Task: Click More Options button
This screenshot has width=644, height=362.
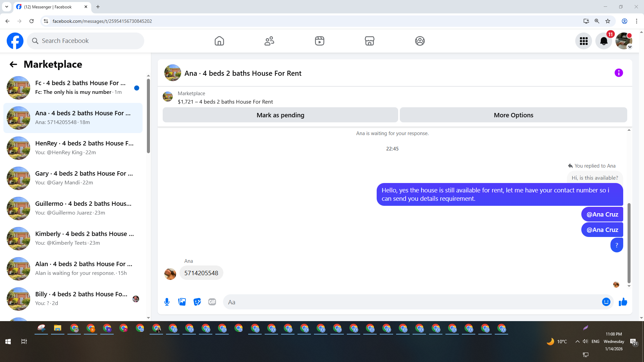Action: [513, 115]
